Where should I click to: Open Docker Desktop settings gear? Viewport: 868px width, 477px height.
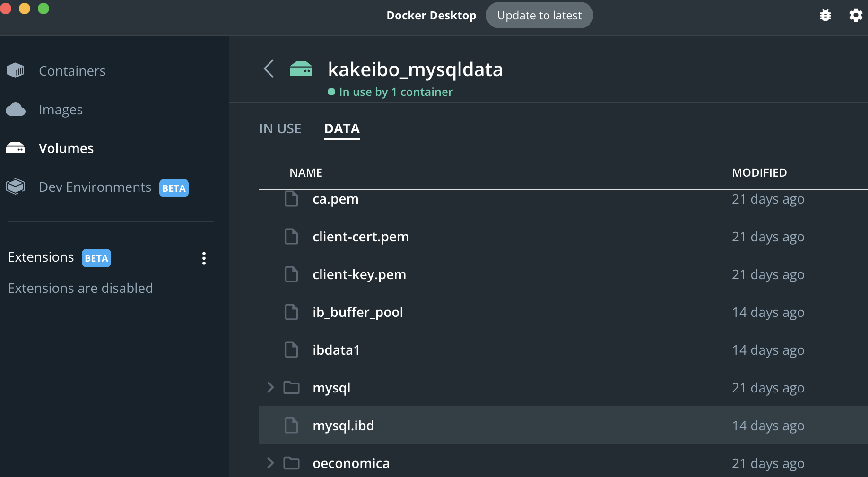point(856,15)
